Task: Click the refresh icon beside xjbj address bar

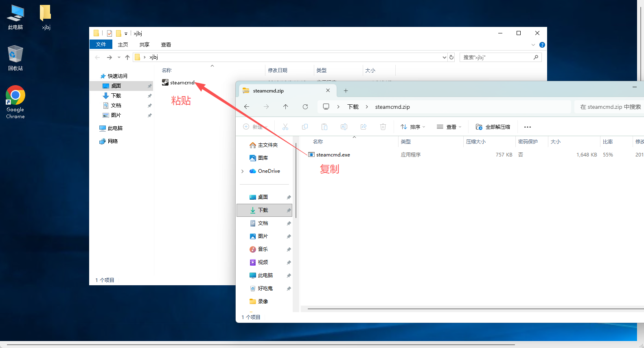Action: tap(451, 57)
